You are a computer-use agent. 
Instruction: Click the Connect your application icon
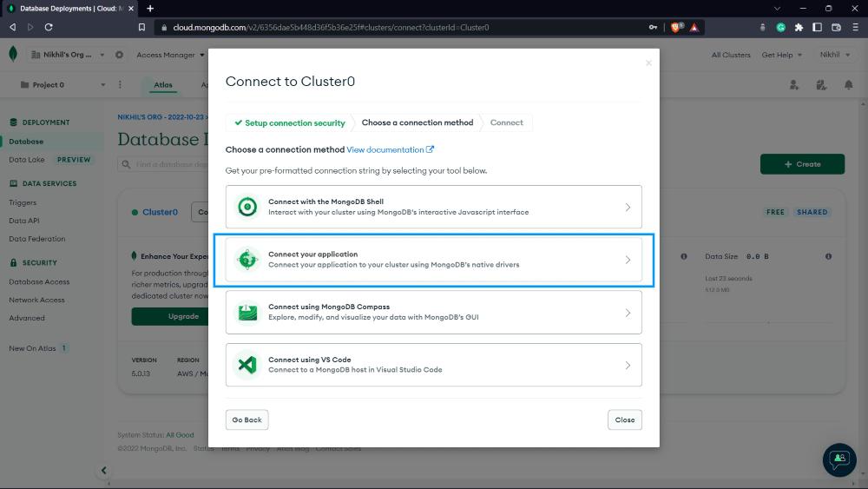247,259
